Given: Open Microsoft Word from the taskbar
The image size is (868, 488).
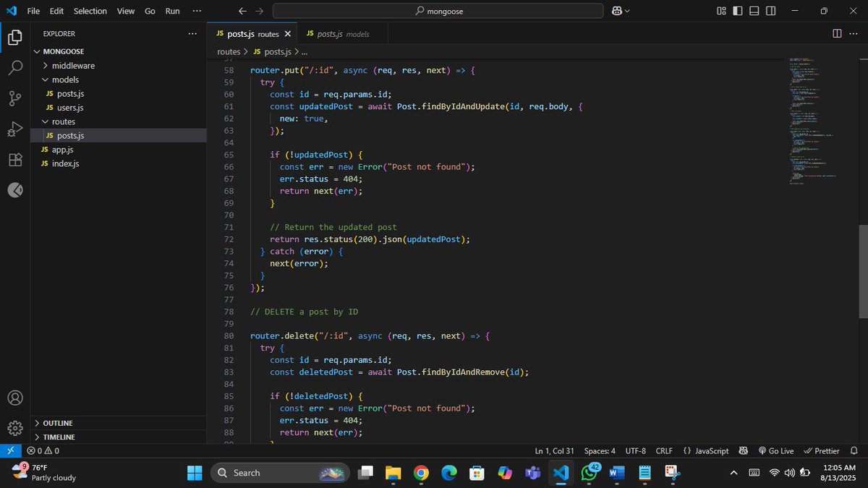Looking at the screenshot, I should click(616, 473).
